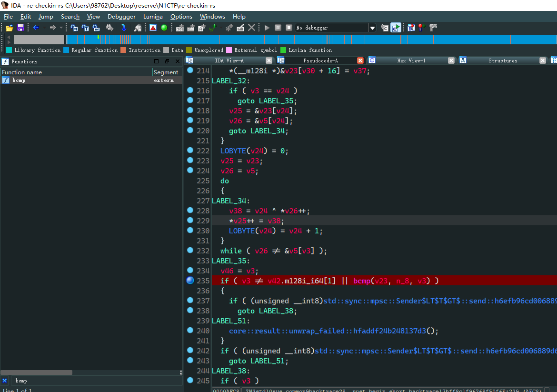Viewport: 557px width, 392px height.
Task: Switch to the Hex View-1 tab
Action: click(411, 60)
